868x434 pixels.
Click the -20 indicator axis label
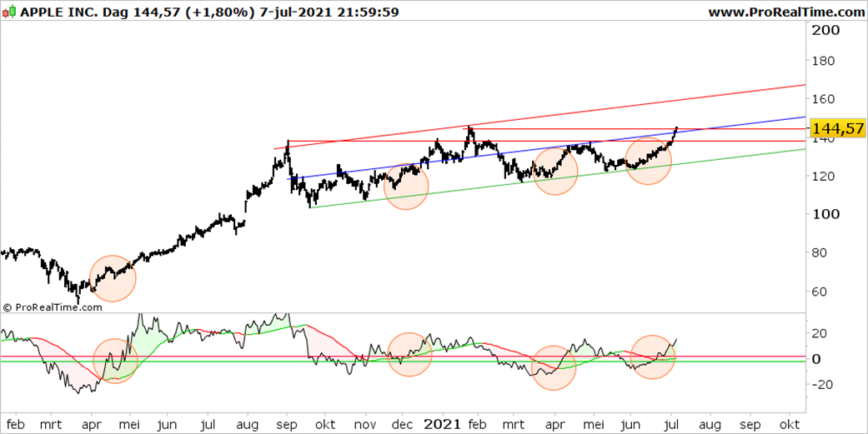821,384
